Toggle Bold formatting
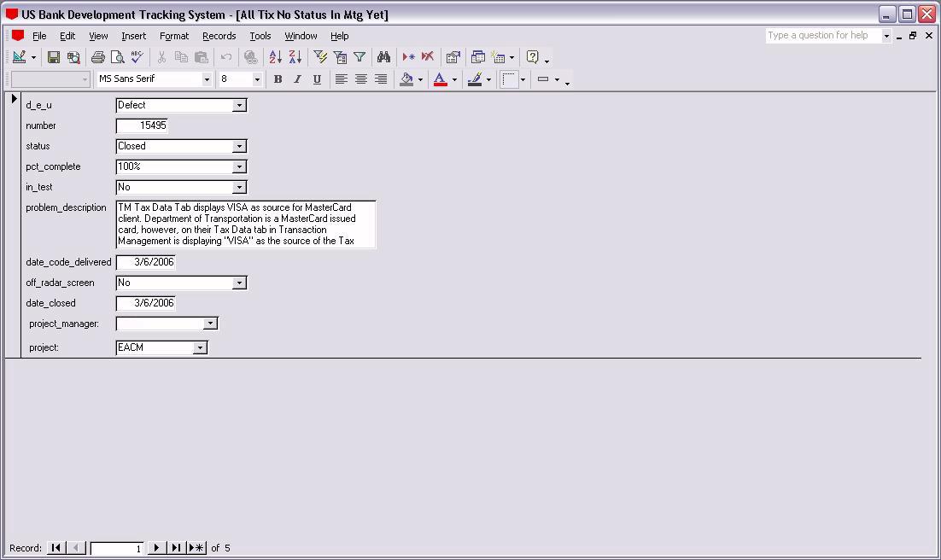Image resolution: width=941 pixels, height=560 pixels. click(x=278, y=79)
